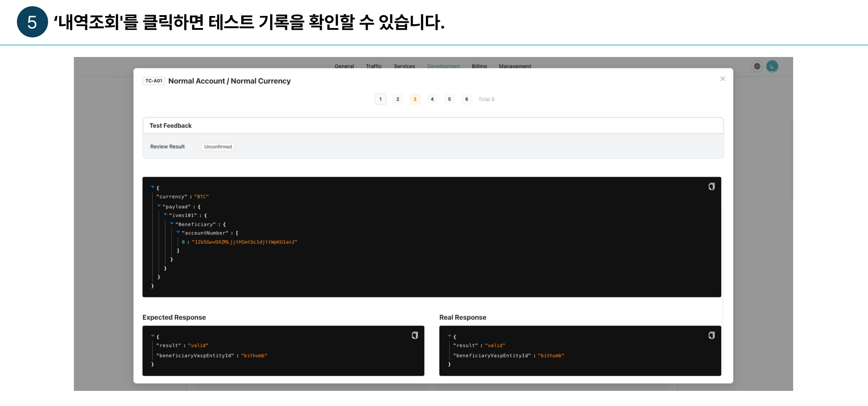The height and width of the screenshot is (406, 868).
Task: Open the Traffic tab
Action: (x=374, y=66)
